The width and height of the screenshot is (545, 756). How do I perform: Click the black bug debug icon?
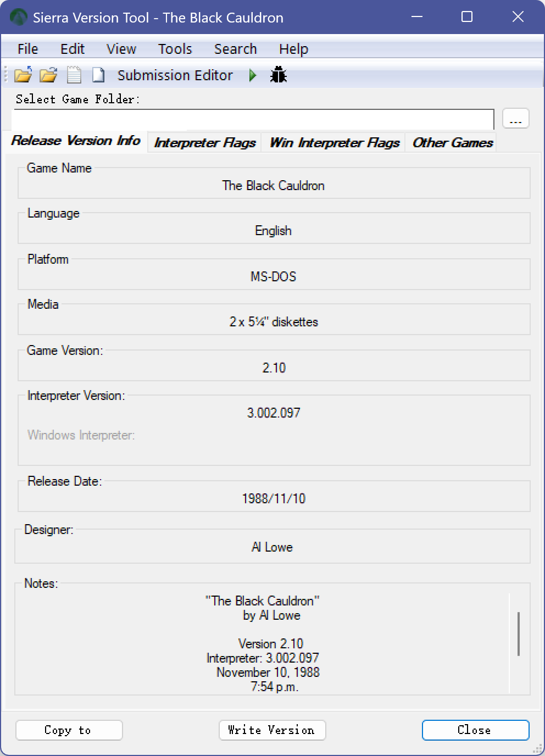[279, 75]
